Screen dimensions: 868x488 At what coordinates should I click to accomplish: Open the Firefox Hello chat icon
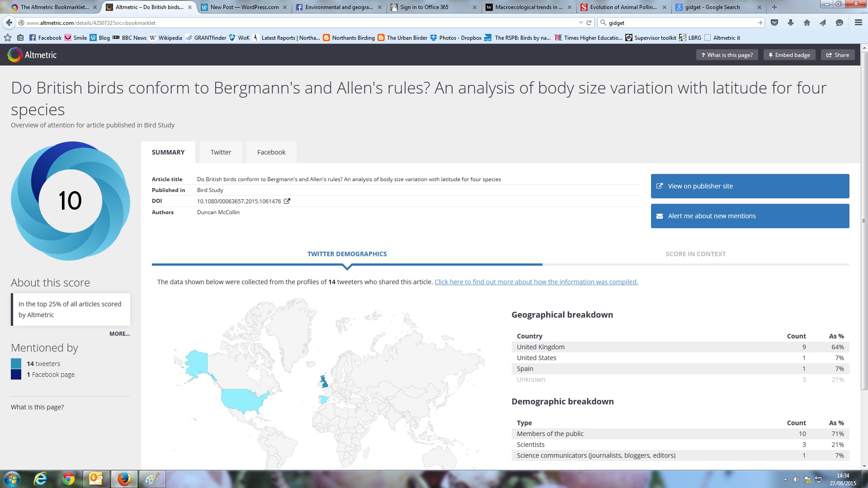coord(840,23)
